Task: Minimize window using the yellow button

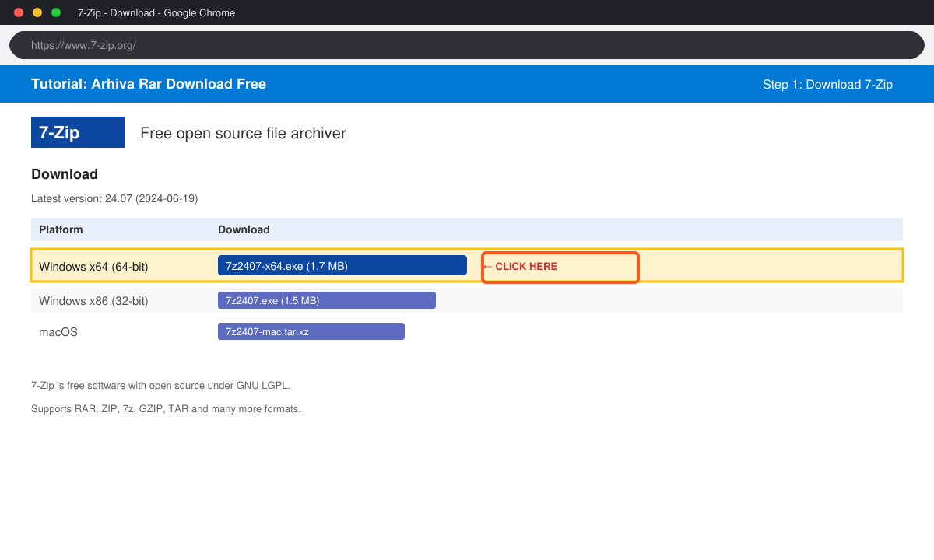Action: [37, 12]
